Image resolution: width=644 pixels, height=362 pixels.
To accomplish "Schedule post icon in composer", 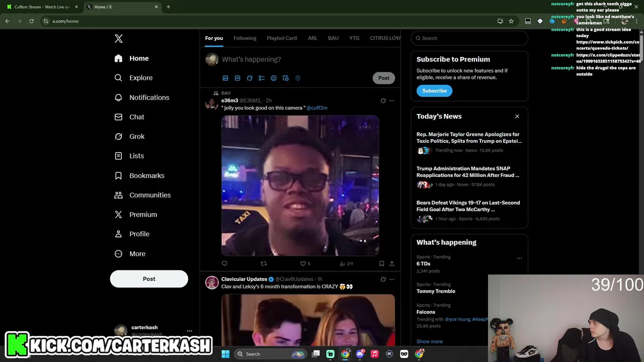I will [x=286, y=78].
